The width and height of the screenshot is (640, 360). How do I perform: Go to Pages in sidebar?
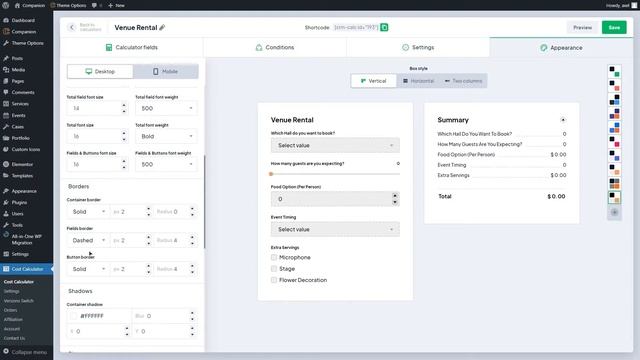pos(18,81)
